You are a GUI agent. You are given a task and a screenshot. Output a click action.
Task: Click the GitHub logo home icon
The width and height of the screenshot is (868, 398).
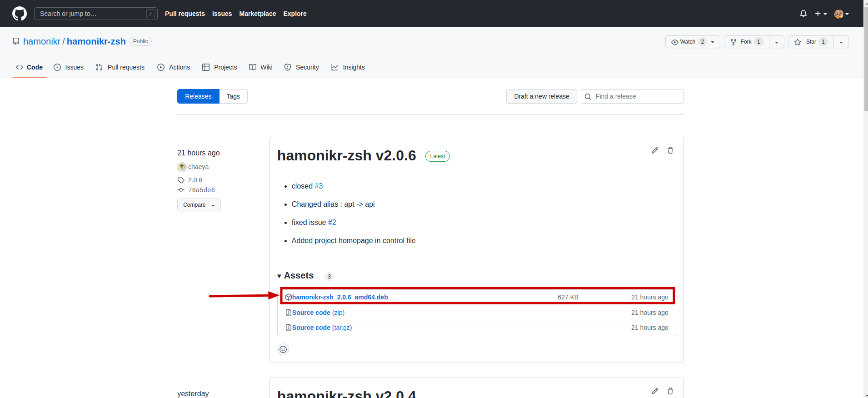pyautogui.click(x=20, y=14)
